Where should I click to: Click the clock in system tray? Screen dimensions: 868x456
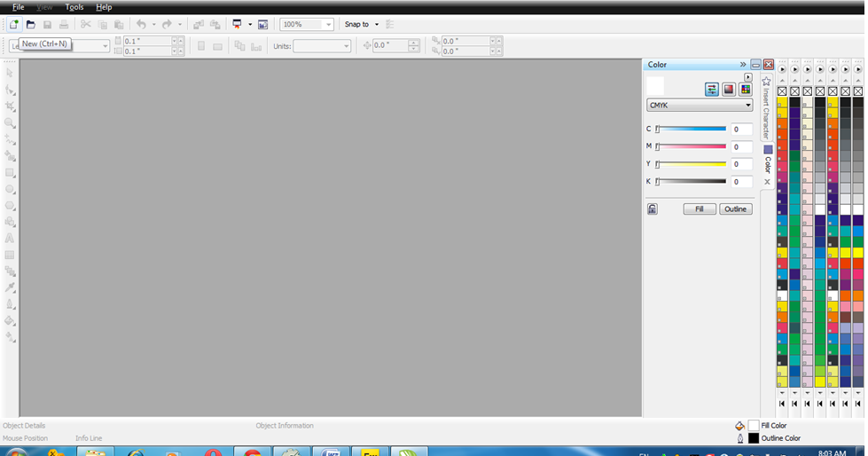pos(832,452)
